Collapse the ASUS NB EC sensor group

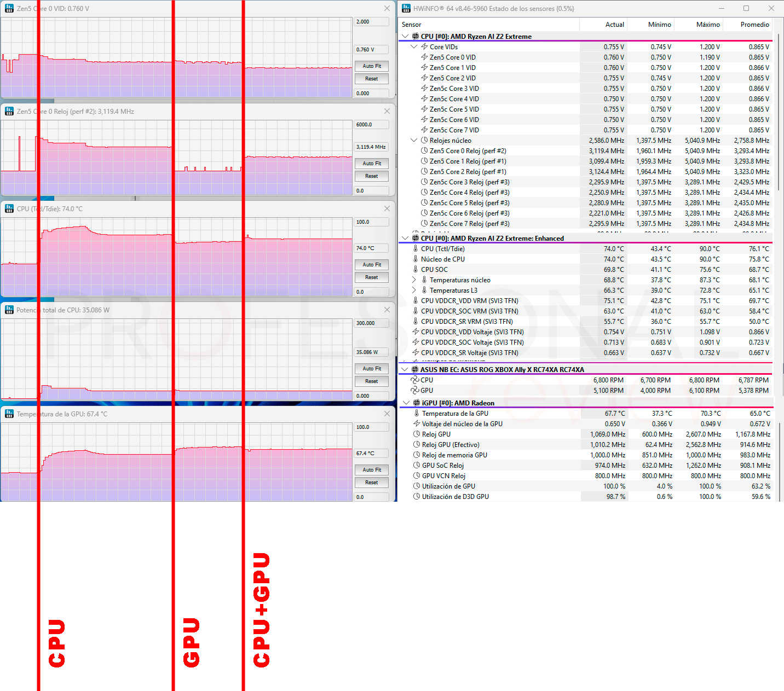click(x=405, y=370)
